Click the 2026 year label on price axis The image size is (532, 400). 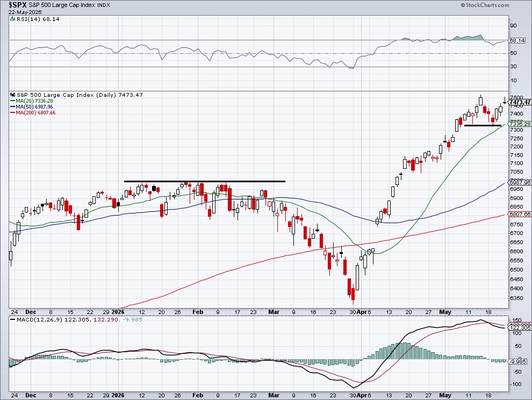(118, 312)
